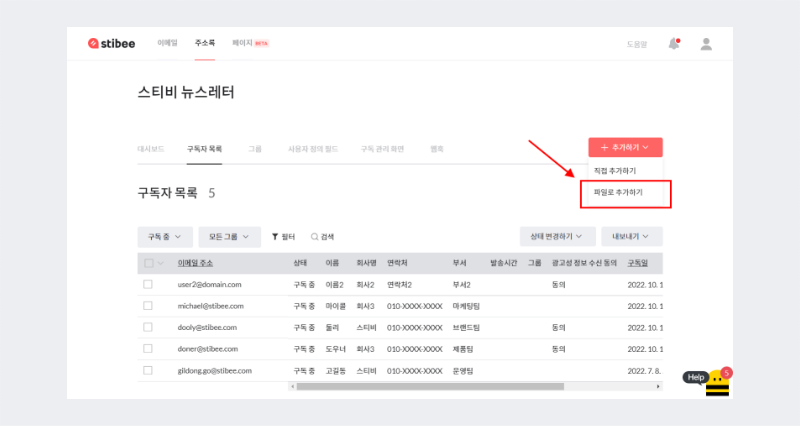Viewport: 800px width, 426px height.
Task: Select the michael@stibee.com row checkbox
Action: [x=148, y=306]
